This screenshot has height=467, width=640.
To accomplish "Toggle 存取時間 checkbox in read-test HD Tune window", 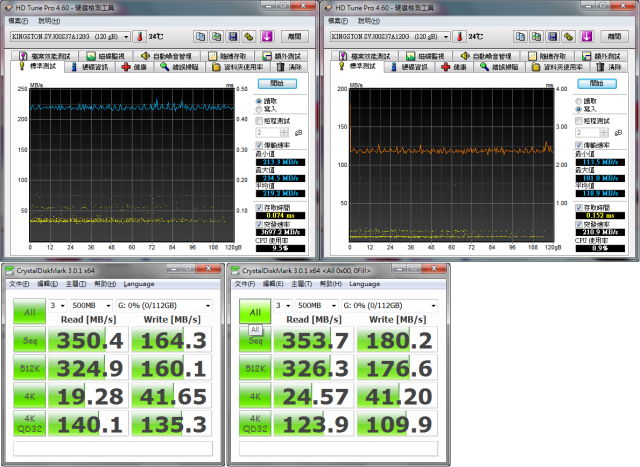I will click(259, 207).
